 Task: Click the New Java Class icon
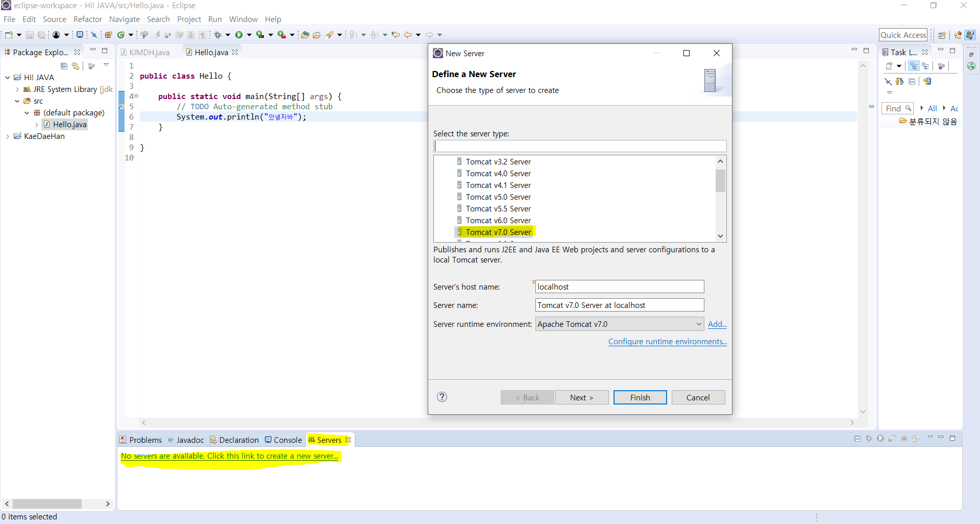point(121,35)
